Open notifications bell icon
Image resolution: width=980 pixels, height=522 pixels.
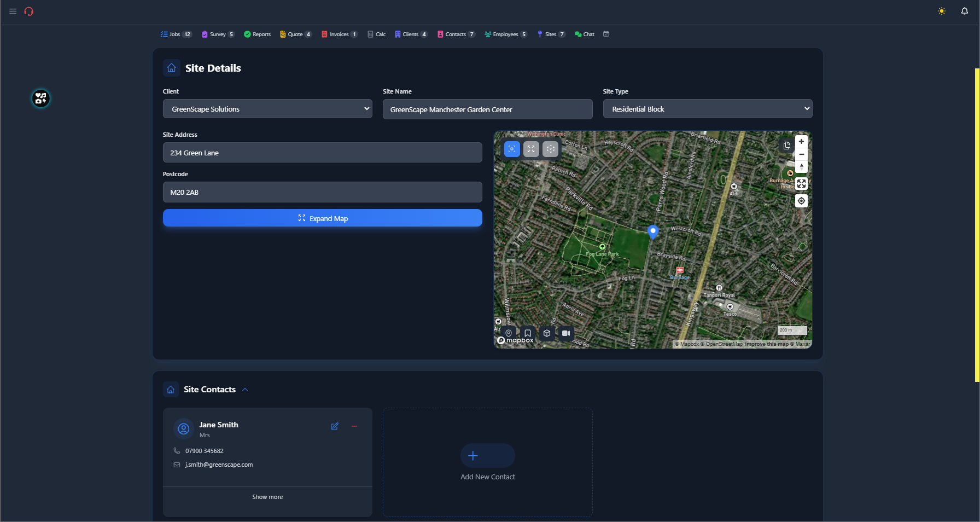[965, 11]
